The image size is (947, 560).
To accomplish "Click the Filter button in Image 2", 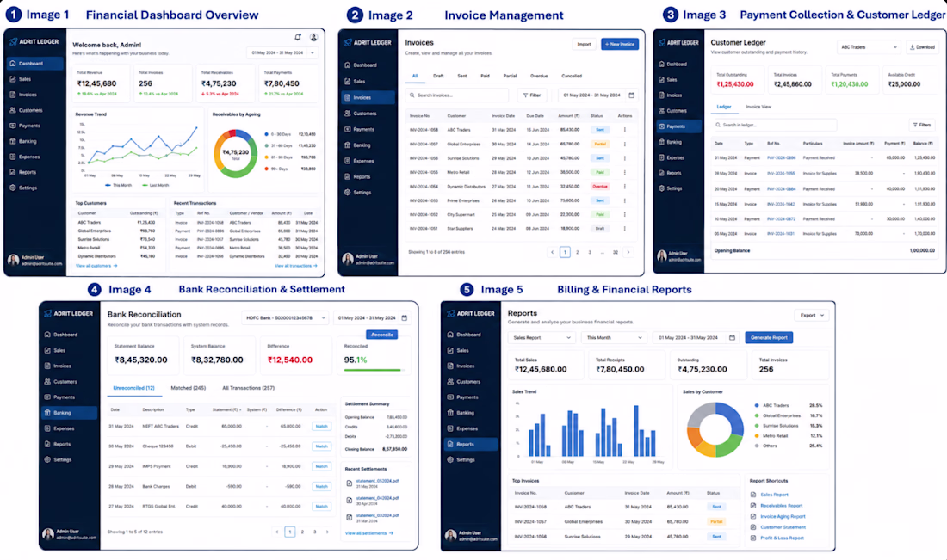I will pos(532,95).
